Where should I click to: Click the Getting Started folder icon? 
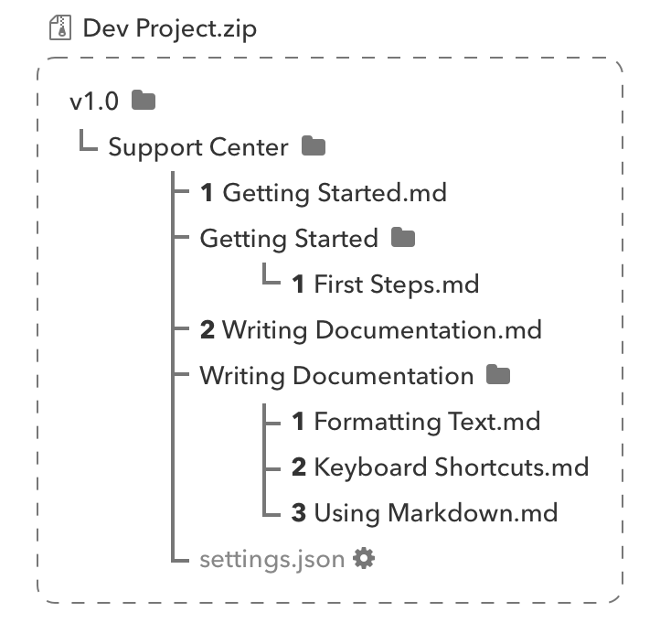tap(402, 238)
